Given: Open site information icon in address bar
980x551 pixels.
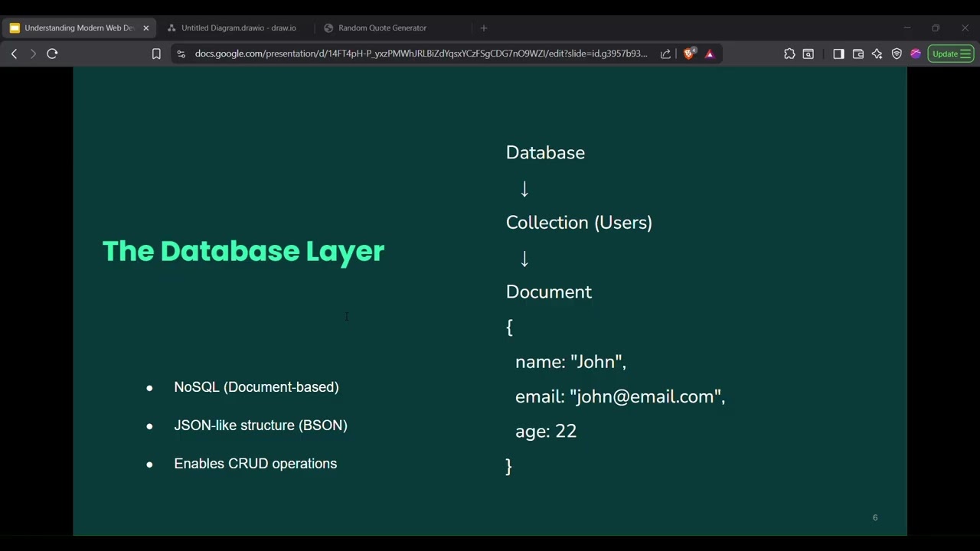Looking at the screenshot, I should click(x=181, y=54).
